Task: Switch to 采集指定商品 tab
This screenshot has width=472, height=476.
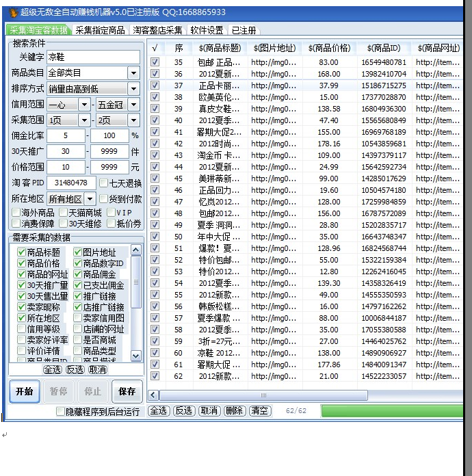Action: tap(100, 30)
